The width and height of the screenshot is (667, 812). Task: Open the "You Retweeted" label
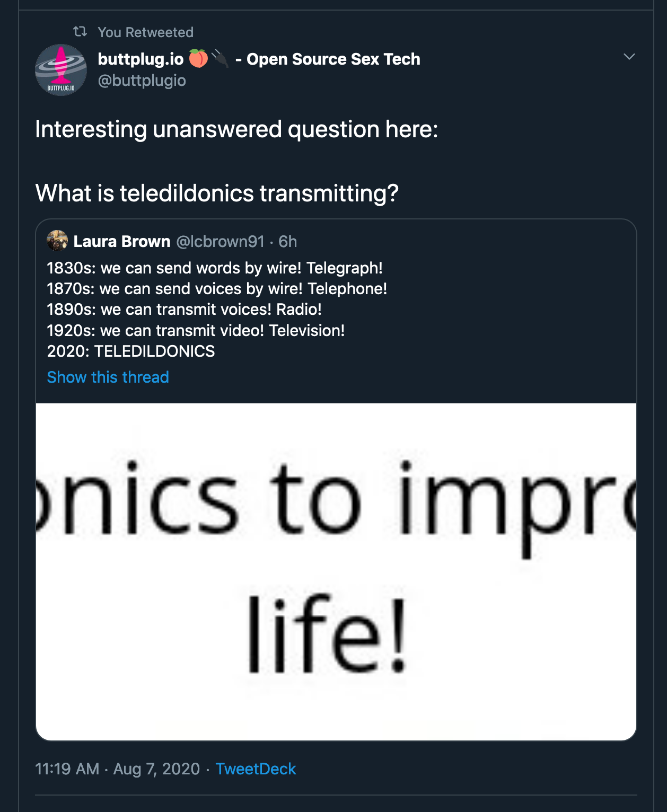pyautogui.click(x=146, y=32)
